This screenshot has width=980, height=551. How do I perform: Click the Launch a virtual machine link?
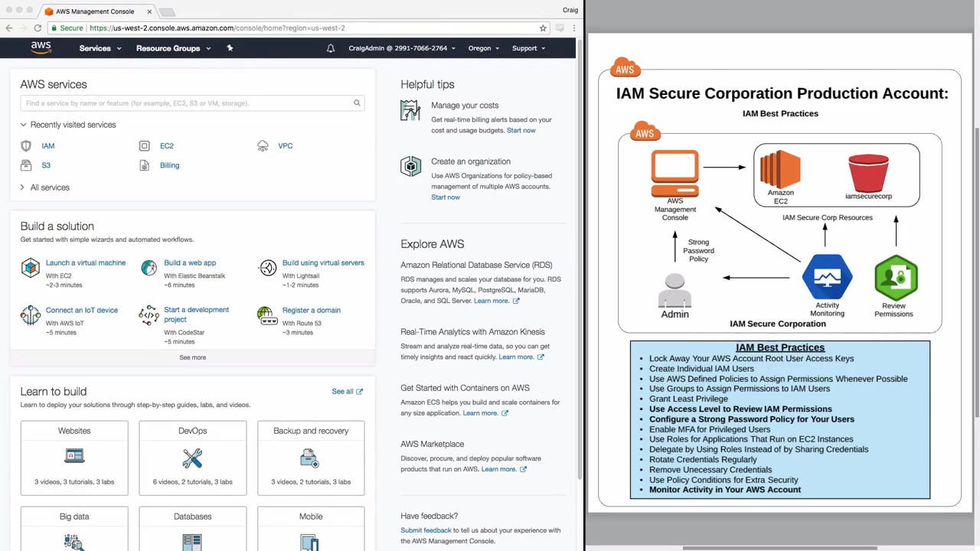click(86, 263)
